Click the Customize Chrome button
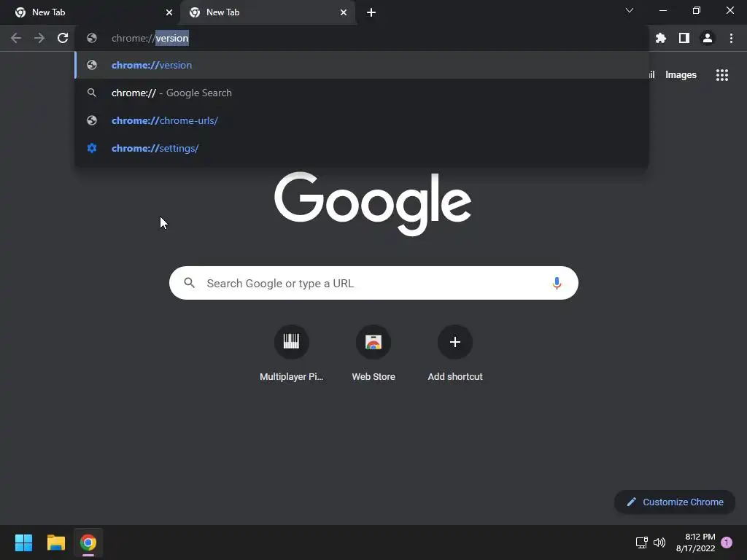747x560 pixels. [x=675, y=502]
